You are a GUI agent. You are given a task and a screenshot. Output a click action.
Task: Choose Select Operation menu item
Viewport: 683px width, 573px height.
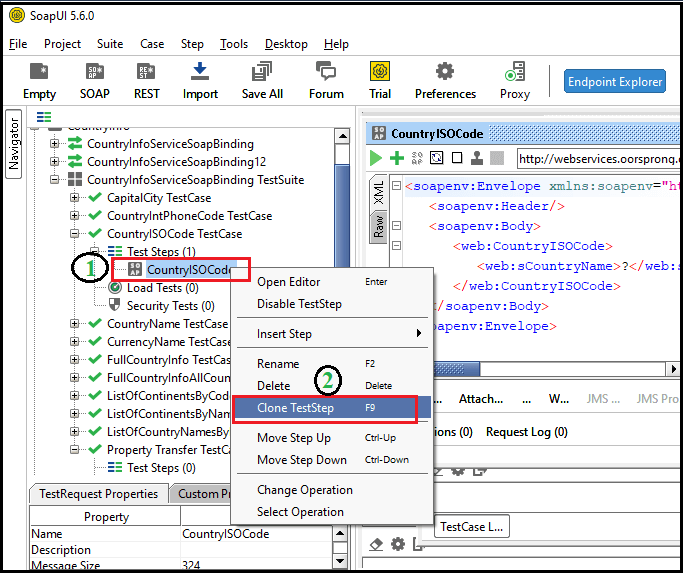(331, 512)
